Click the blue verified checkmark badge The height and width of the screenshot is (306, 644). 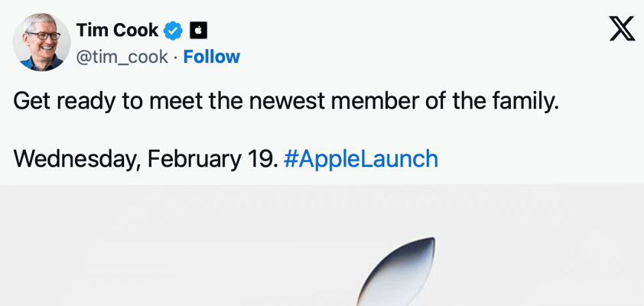(174, 31)
